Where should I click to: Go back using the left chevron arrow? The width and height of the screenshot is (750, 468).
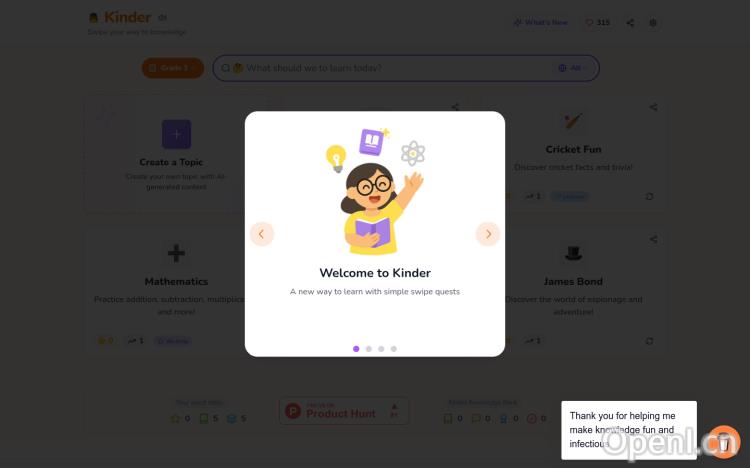262,234
